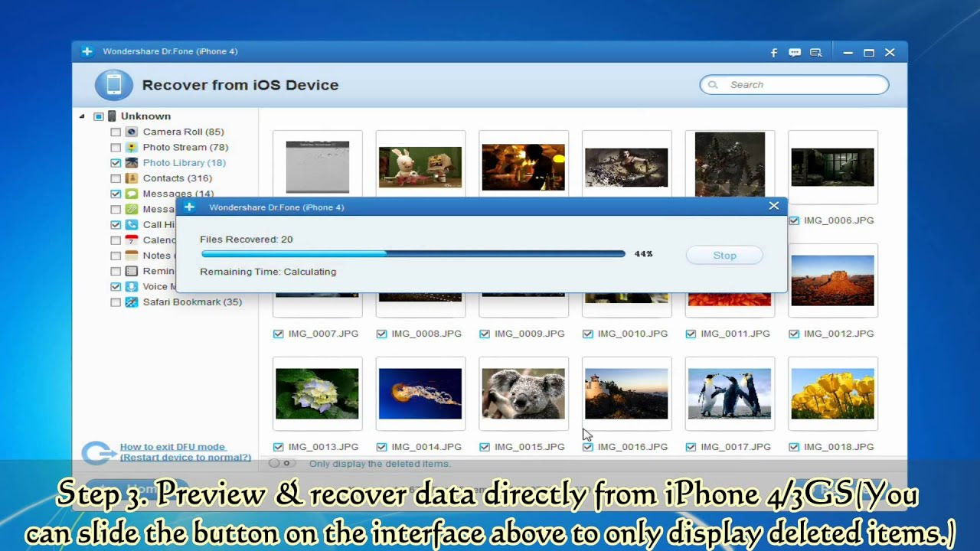Close the recovery progress dialog
The image size is (980, 551).
(x=774, y=206)
